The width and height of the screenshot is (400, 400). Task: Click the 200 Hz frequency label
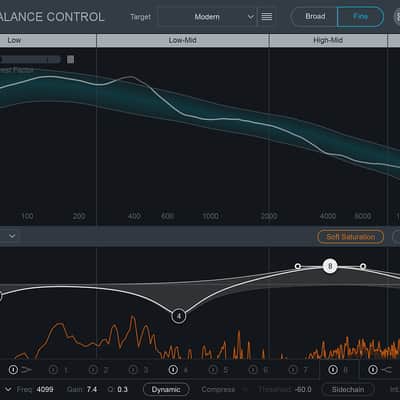pyautogui.click(x=79, y=216)
